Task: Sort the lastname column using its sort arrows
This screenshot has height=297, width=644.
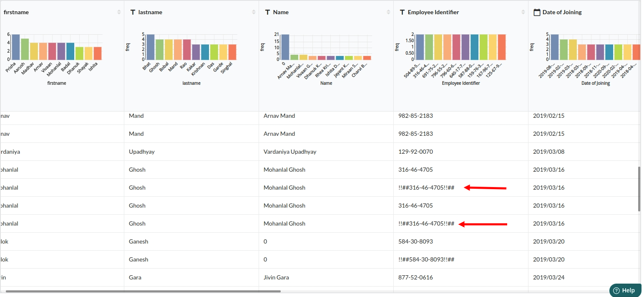Action: (x=254, y=13)
